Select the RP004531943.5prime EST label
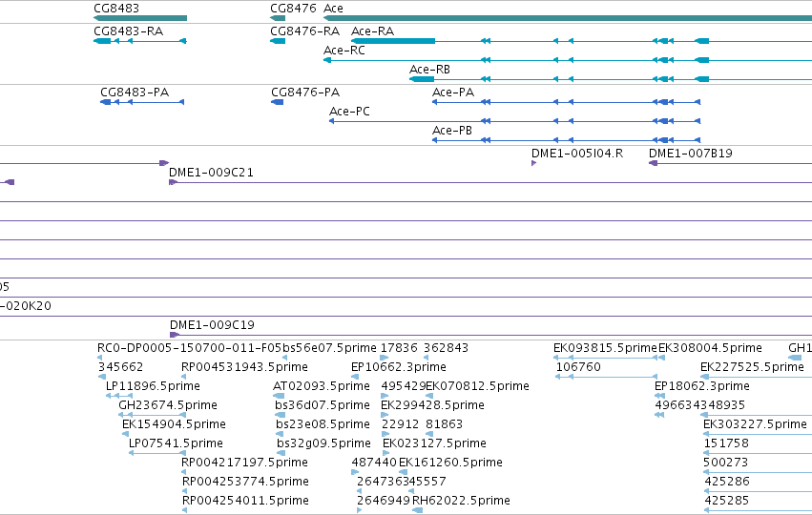Viewport: 812px width, 515px height. tap(245, 367)
